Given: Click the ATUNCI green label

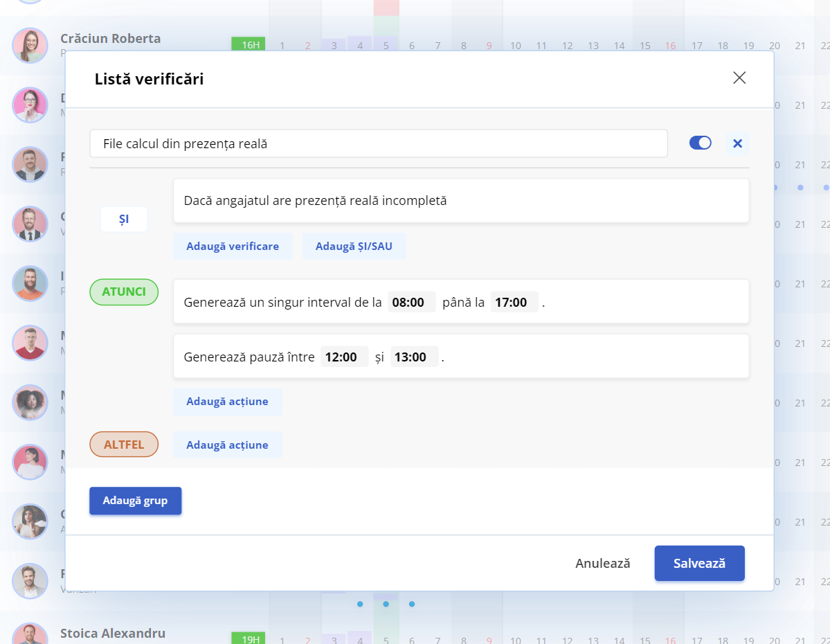Looking at the screenshot, I should [x=124, y=292].
